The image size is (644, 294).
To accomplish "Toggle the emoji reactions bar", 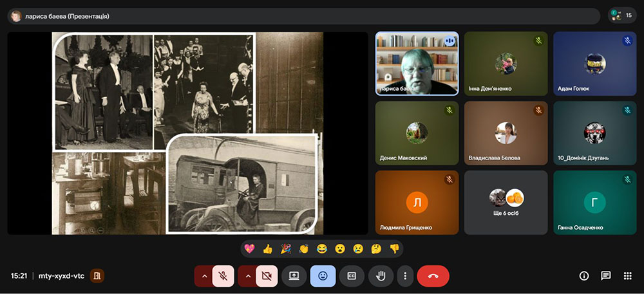I will (323, 276).
